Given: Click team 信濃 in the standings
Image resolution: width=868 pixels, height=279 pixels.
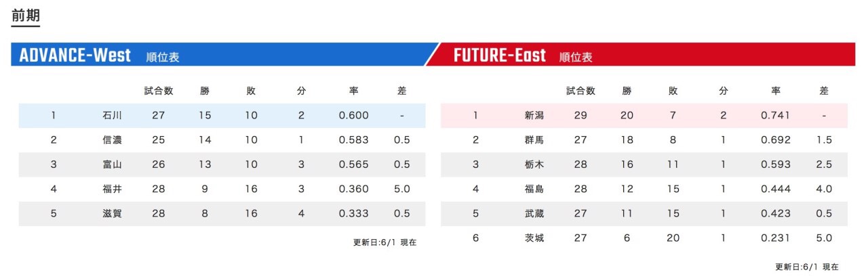Looking at the screenshot, I should [112, 140].
